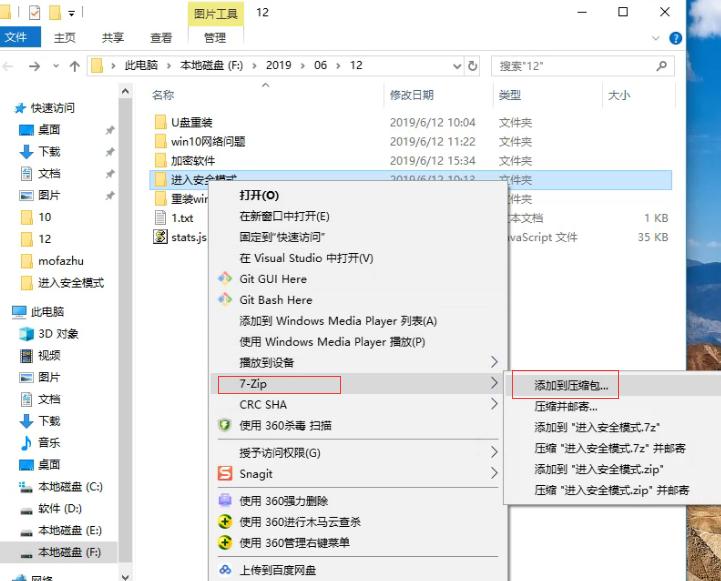The width and height of the screenshot is (721, 581).
Task: Click the 视频 video icon in sidebar
Action: pyautogui.click(x=27, y=355)
